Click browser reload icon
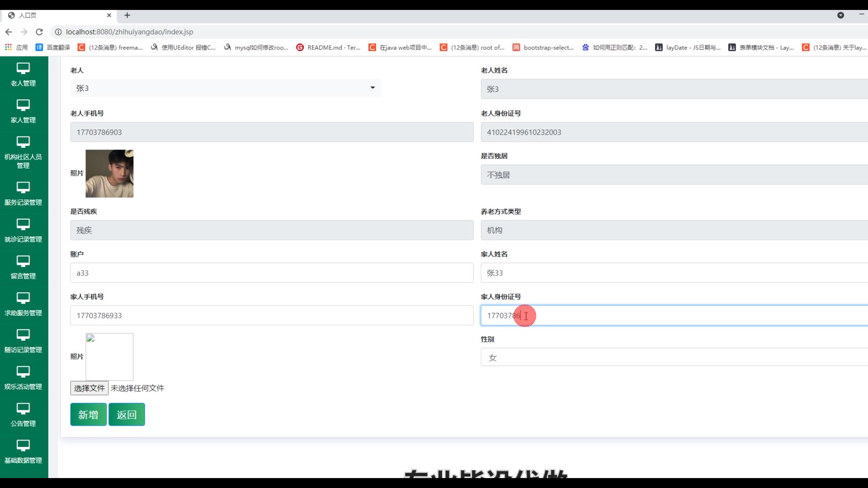This screenshot has height=488, width=868. click(x=39, y=32)
